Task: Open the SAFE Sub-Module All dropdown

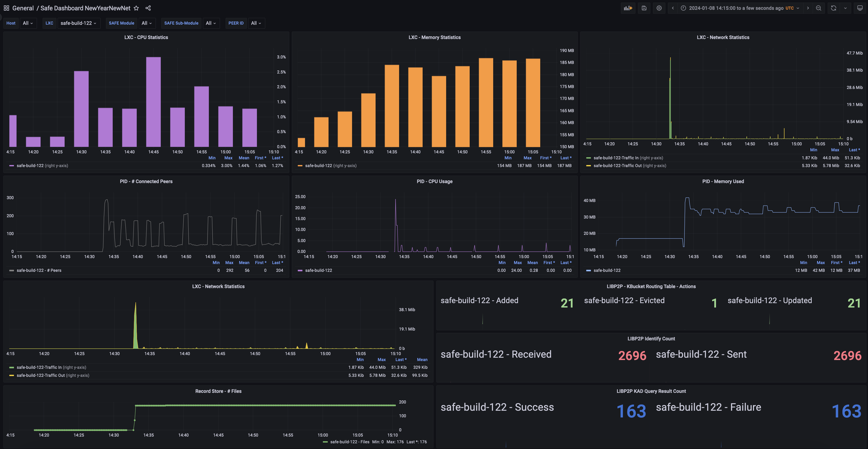Action: point(211,23)
